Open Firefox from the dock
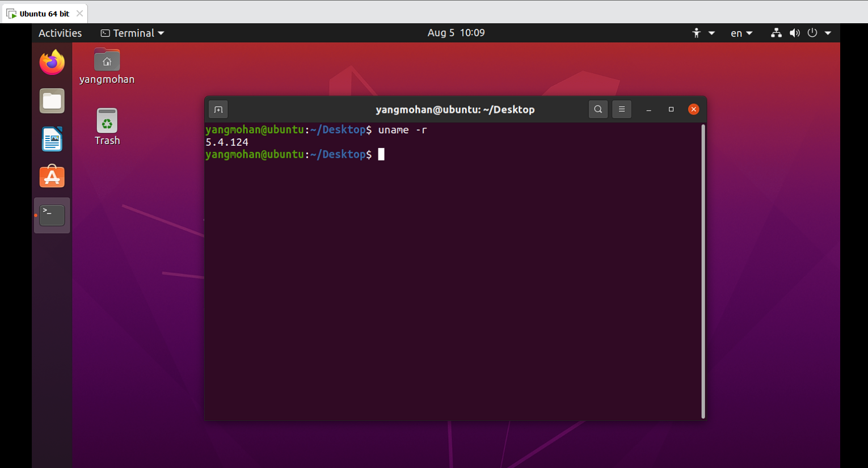The width and height of the screenshot is (868, 468). (52, 62)
